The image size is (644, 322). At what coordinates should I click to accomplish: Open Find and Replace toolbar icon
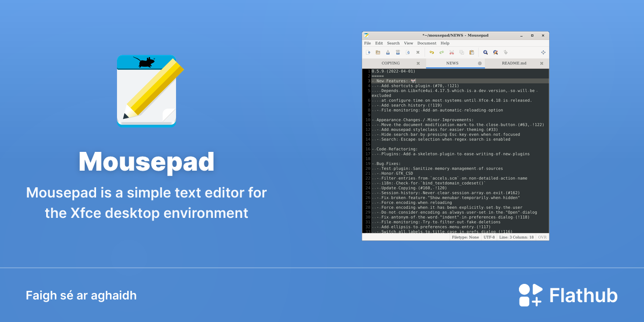click(495, 53)
